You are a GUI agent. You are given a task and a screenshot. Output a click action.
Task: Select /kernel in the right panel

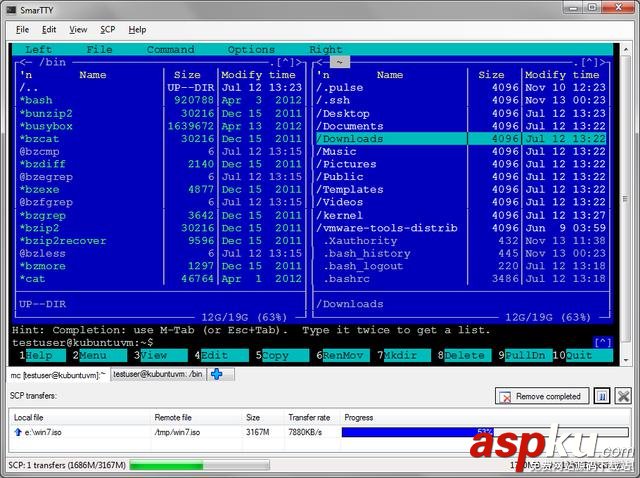tap(461, 216)
